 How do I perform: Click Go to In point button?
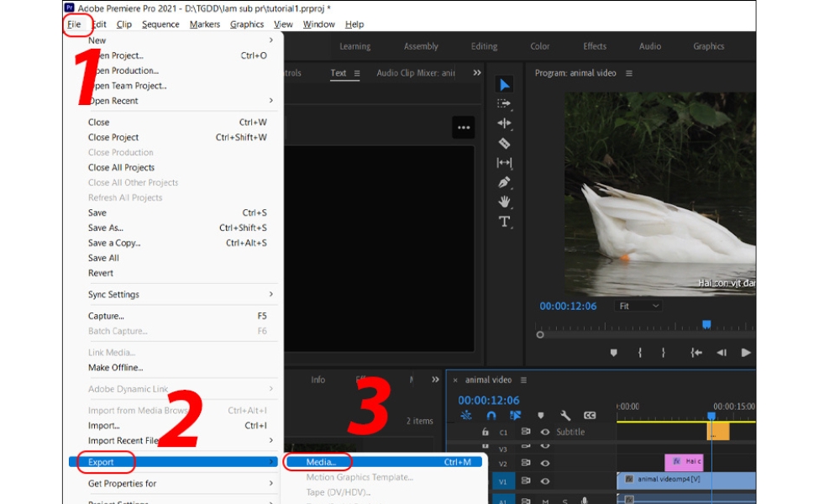pos(696,353)
